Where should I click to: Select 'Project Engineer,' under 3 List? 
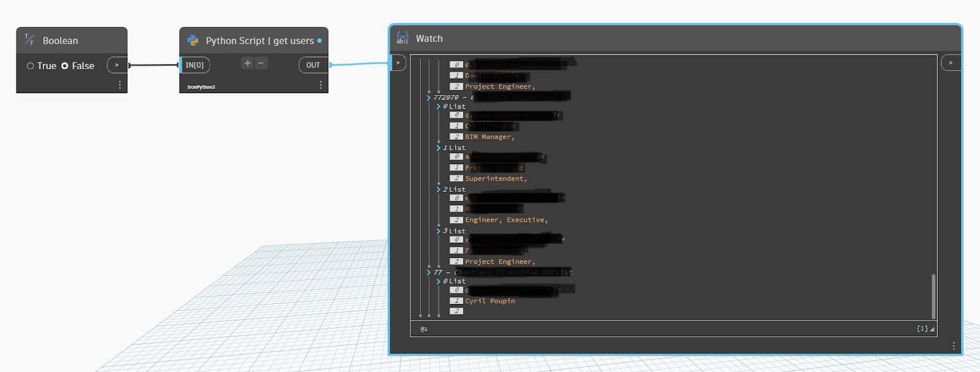point(500,261)
